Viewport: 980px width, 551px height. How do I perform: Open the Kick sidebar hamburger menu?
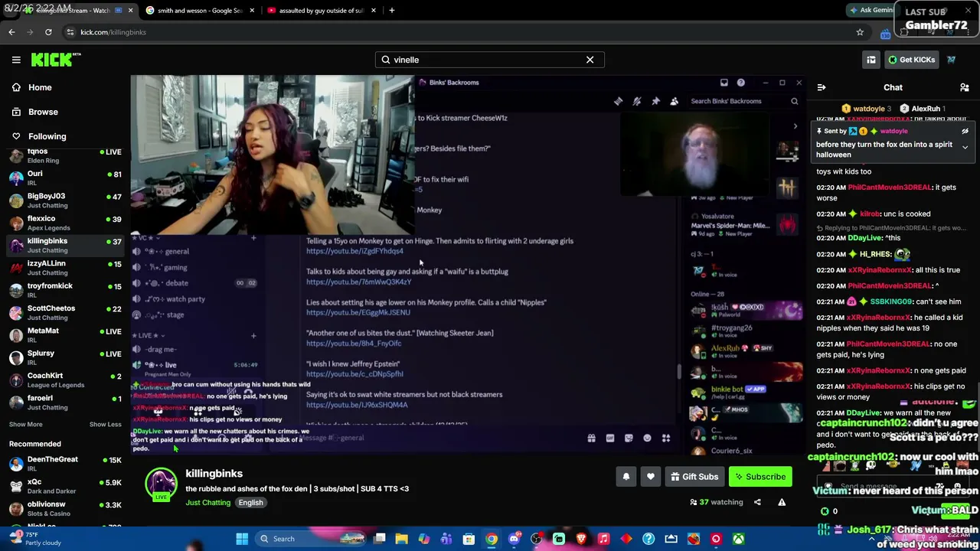click(x=16, y=60)
